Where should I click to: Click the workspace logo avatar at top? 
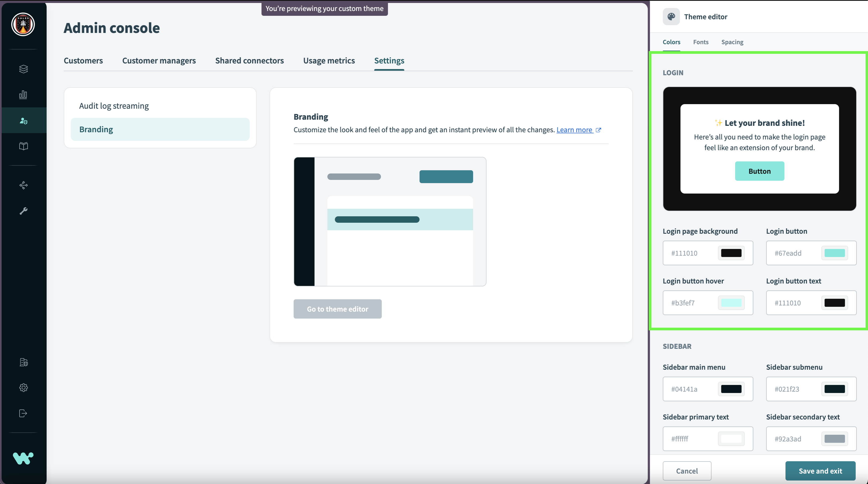23,25
